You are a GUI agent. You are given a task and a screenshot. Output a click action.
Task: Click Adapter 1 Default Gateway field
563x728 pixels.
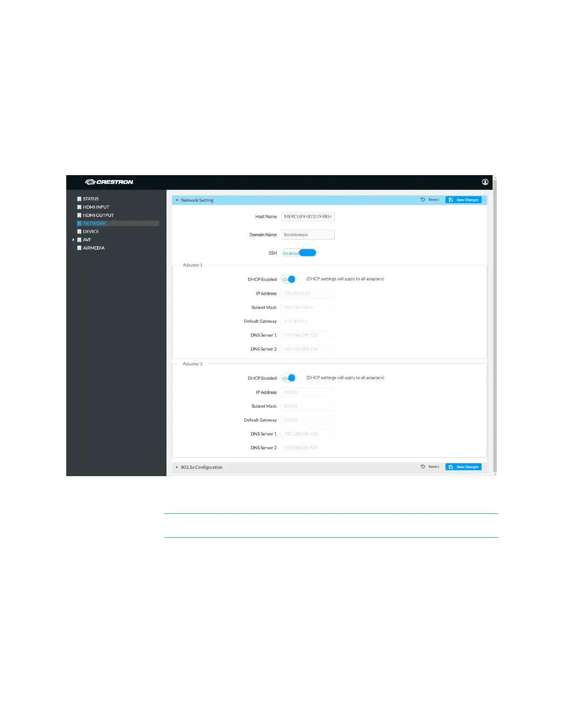tap(308, 321)
